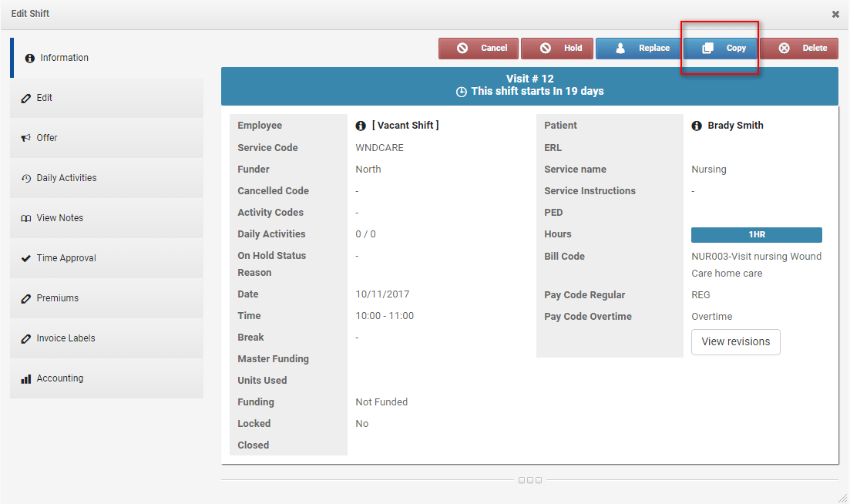Click the history icon beside Daily Activities
The width and height of the screenshot is (850, 504).
(x=26, y=178)
